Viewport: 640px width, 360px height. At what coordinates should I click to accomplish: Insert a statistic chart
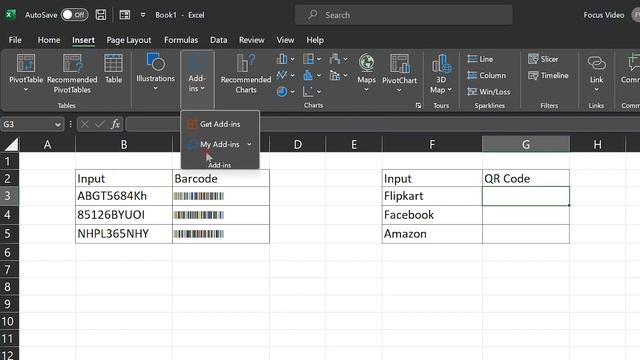click(312, 76)
